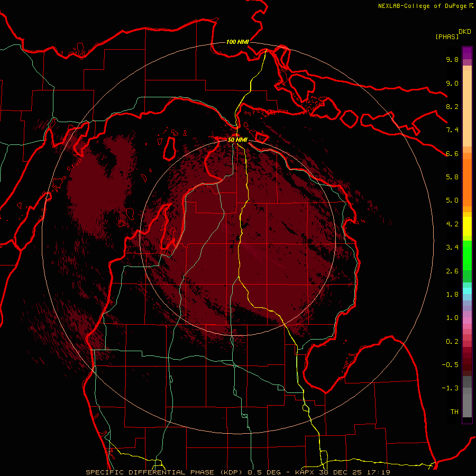This screenshot has height=476, width=476.
Task: Click the 0.2 legend value
Action: [x=452, y=342]
